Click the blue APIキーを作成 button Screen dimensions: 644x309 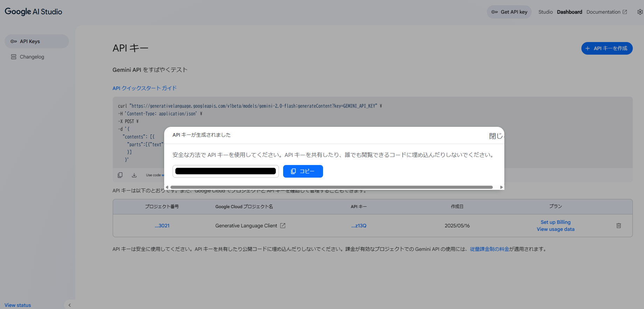pos(607,48)
